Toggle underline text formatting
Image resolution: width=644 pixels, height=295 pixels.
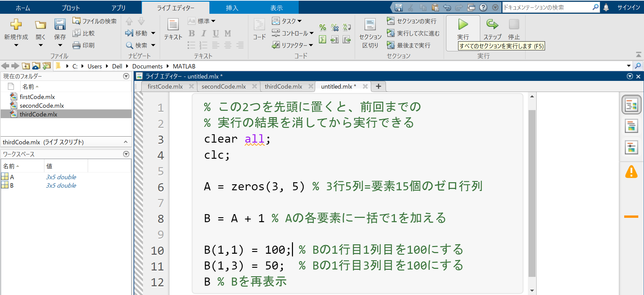point(216,33)
